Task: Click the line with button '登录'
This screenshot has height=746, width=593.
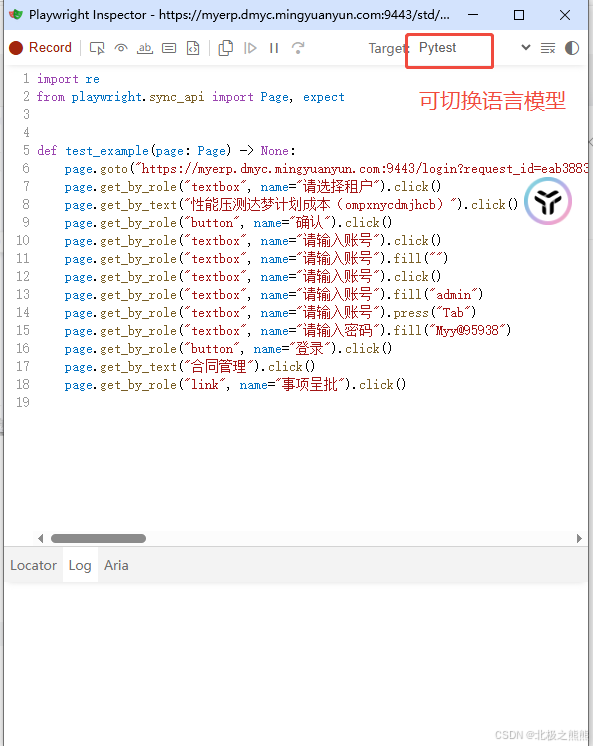Action: click(x=228, y=349)
